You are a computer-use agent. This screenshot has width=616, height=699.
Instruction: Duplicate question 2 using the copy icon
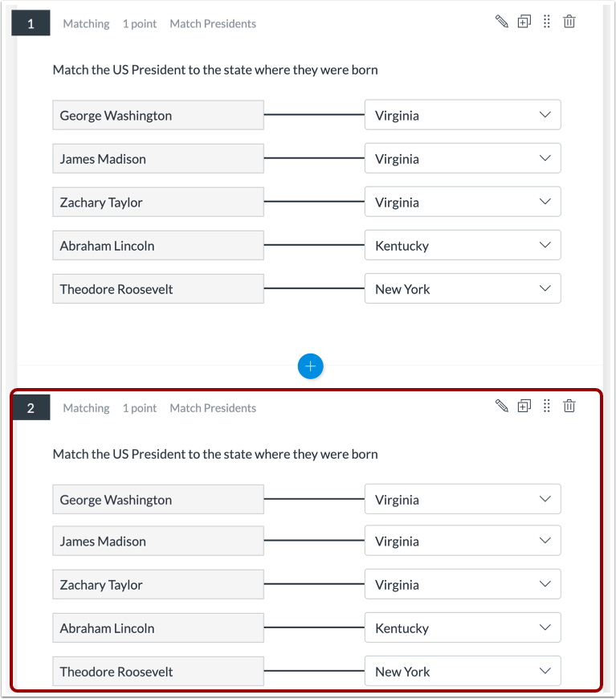[x=524, y=406]
